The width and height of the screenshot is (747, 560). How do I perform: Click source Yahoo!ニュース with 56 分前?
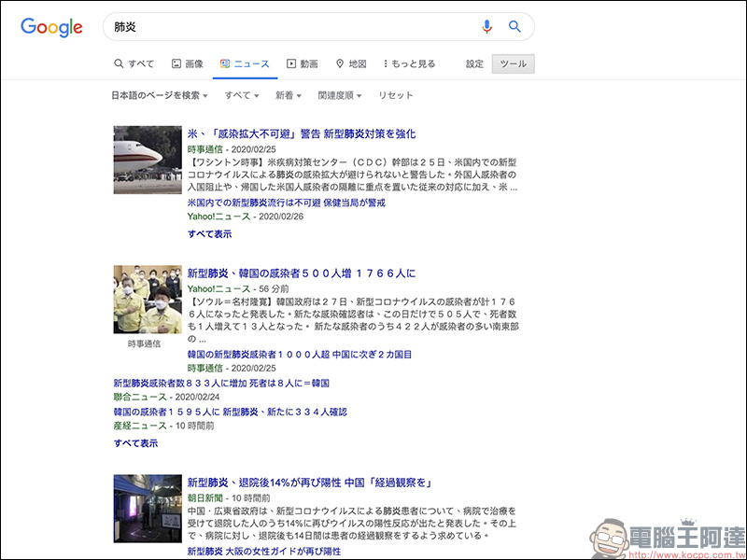point(218,289)
